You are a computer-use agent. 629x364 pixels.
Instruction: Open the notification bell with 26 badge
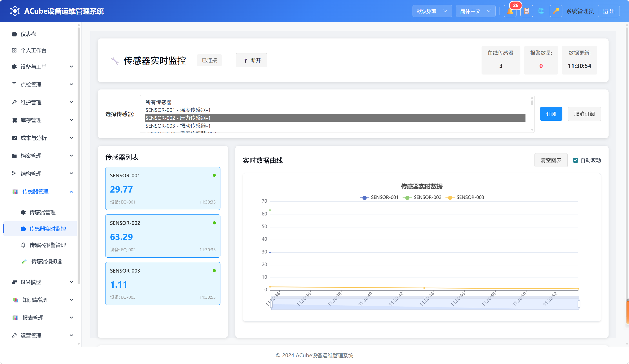coord(510,11)
